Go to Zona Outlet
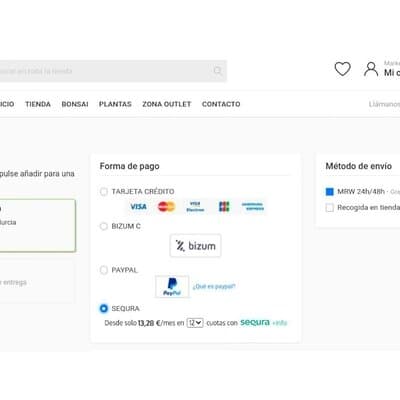Image resolution: width=400 pixels, height=400 pixels. [x=167, y=104]
